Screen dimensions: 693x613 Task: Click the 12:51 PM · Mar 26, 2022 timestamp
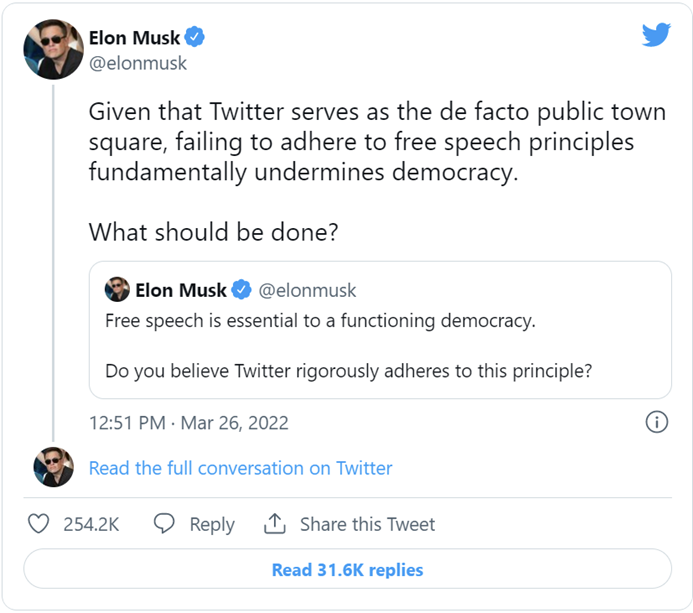189,422
